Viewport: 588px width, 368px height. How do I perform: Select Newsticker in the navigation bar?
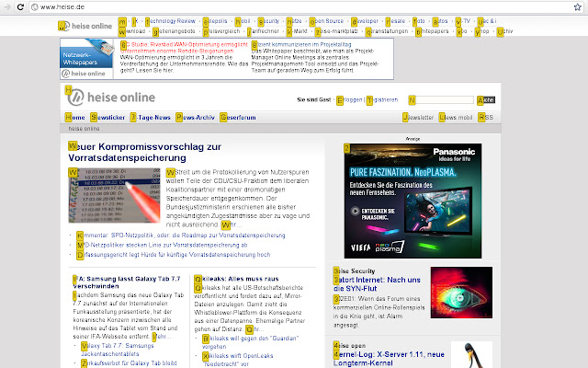point(109,118)
